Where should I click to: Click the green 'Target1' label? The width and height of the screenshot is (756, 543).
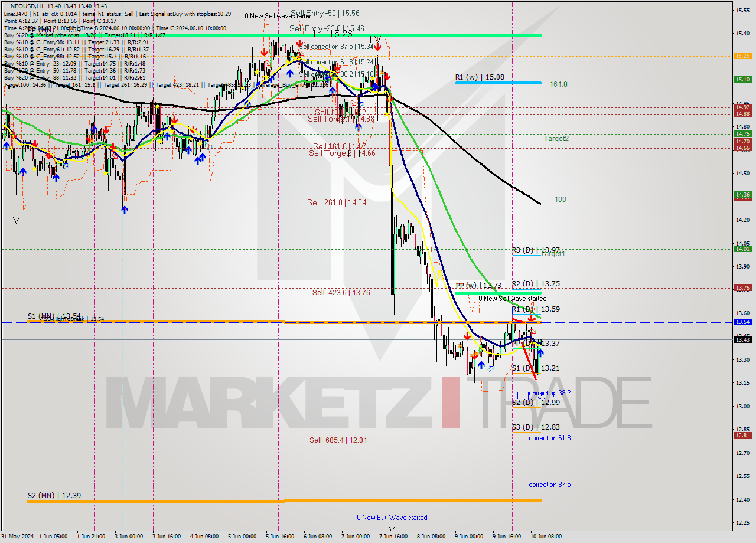pyautogui.click(x=553, y=254)
